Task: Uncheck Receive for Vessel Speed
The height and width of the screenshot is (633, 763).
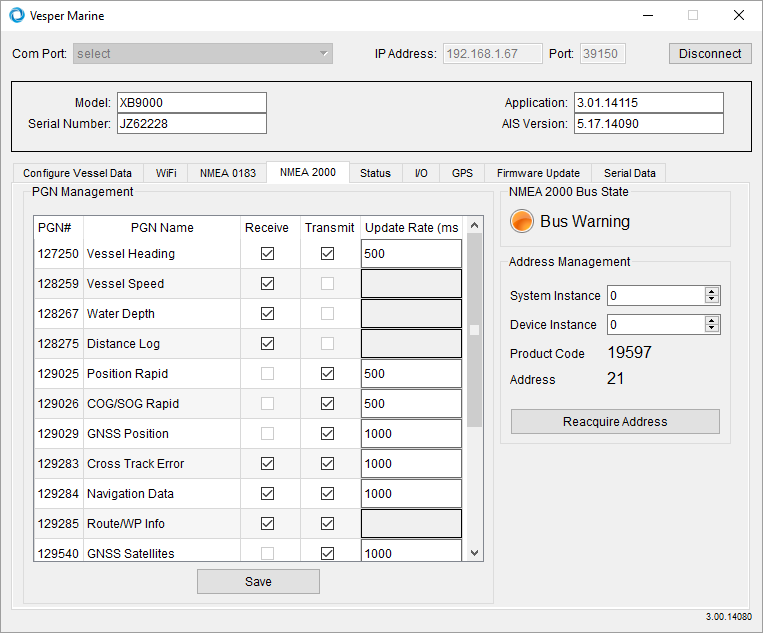Action: pos(267,284)
